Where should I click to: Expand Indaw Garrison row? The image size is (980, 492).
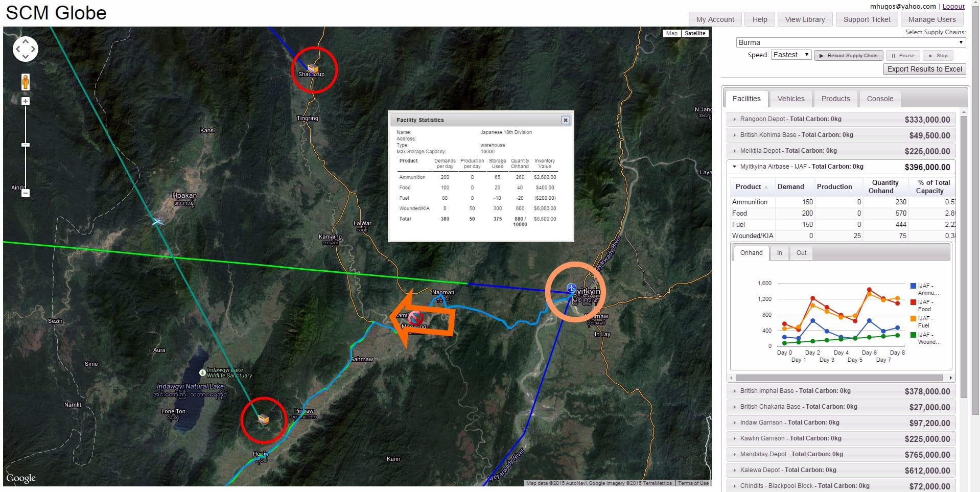[x=841, y=423]
